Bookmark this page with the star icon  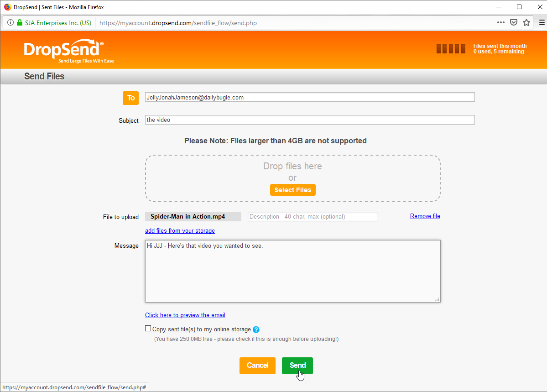click(x=526, y=23)
